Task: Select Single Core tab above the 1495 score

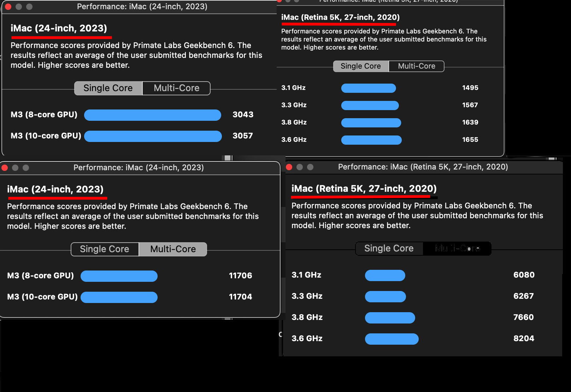Action: tap(361, 66)
